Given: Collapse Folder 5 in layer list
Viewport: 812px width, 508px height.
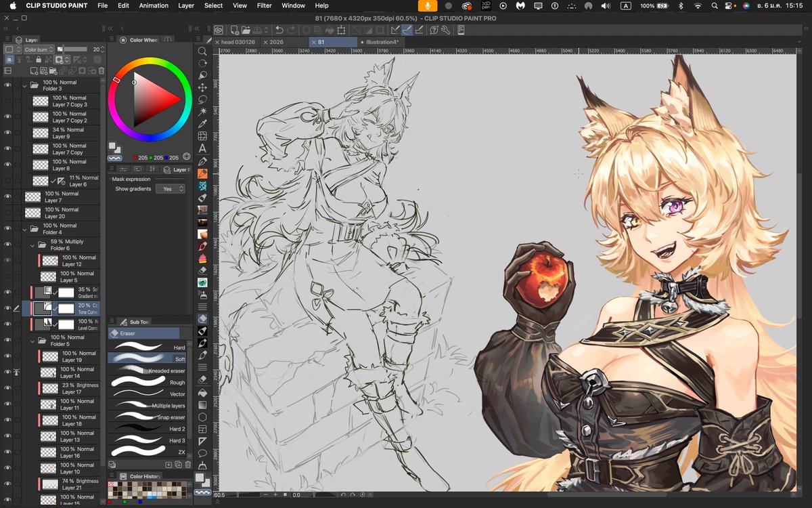Looking at the screenshot, I should coord(32,341).
